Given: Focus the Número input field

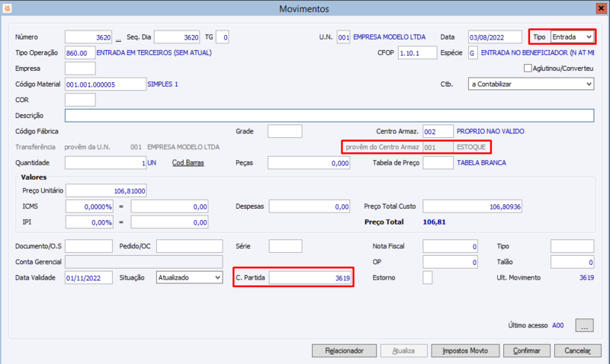Looking at the screenshot, I should (88, 37).
